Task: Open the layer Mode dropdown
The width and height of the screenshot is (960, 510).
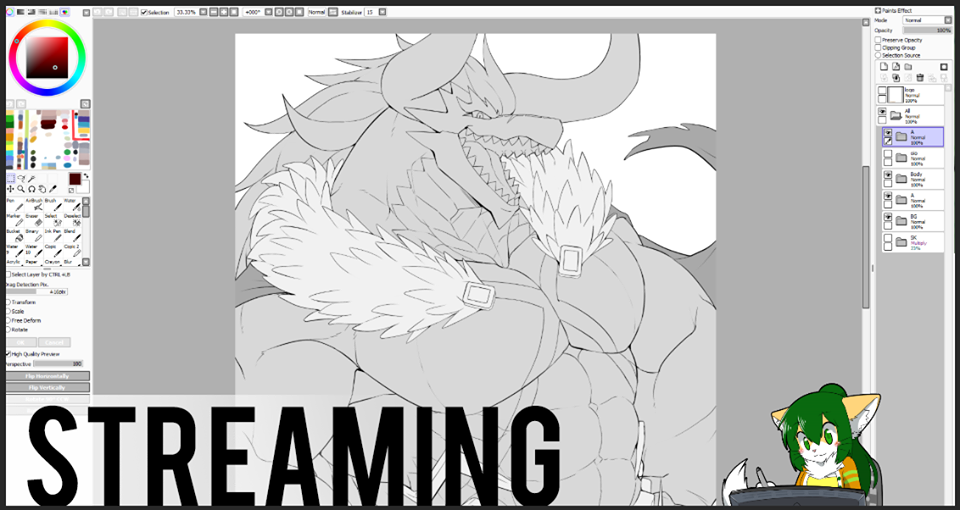Action: [x=948, y=20]
